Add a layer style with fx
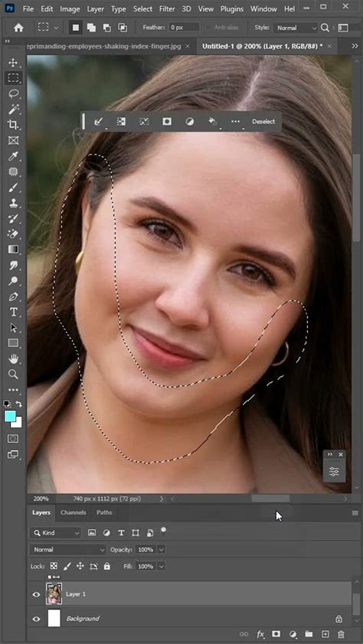The height and width of the screenshot is (644, 363). [260, 635]
